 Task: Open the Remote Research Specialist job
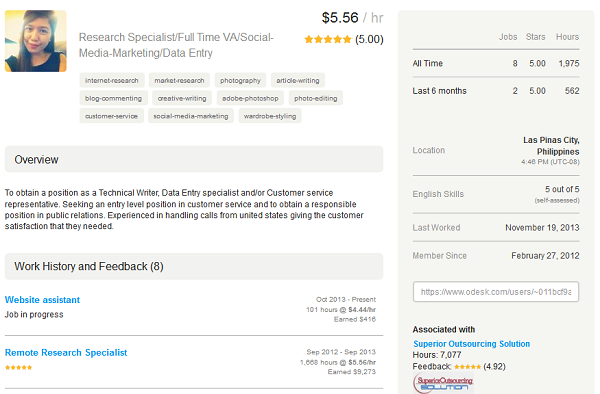click(66, 352)
